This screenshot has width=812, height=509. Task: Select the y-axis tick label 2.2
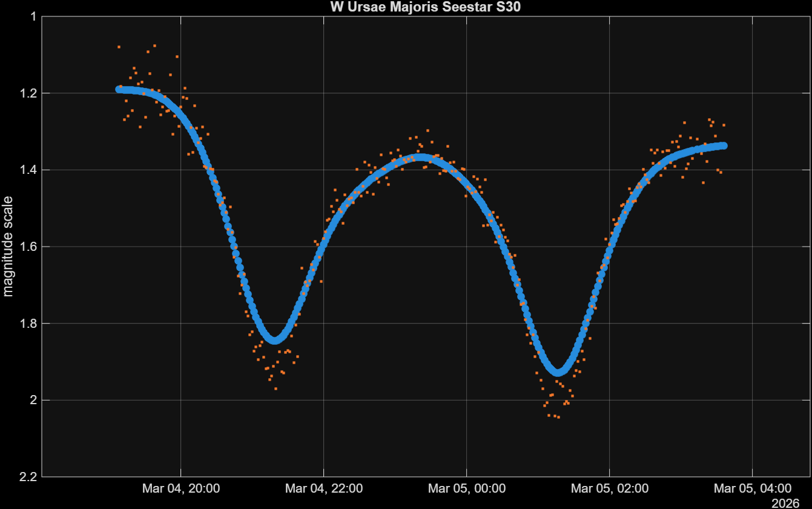tap(27, 477)
